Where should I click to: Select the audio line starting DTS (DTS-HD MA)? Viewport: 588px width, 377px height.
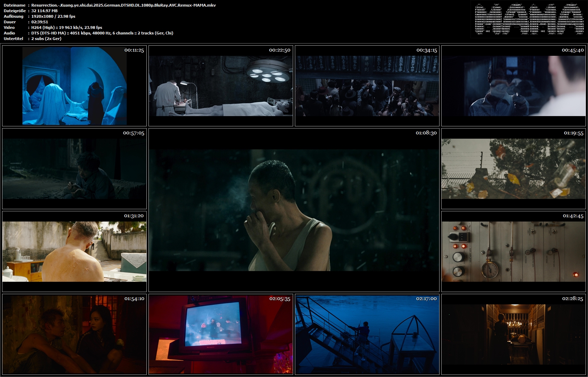pos(102,33)
